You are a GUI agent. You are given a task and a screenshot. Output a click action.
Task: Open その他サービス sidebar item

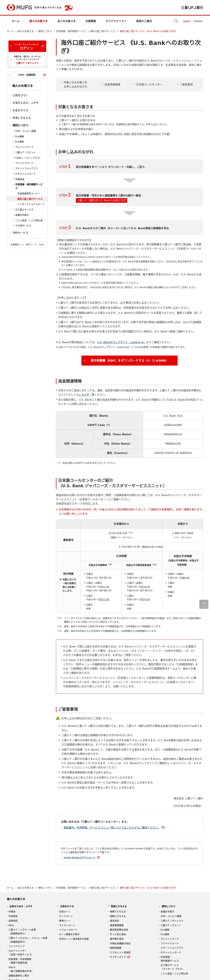coord(23,226)
